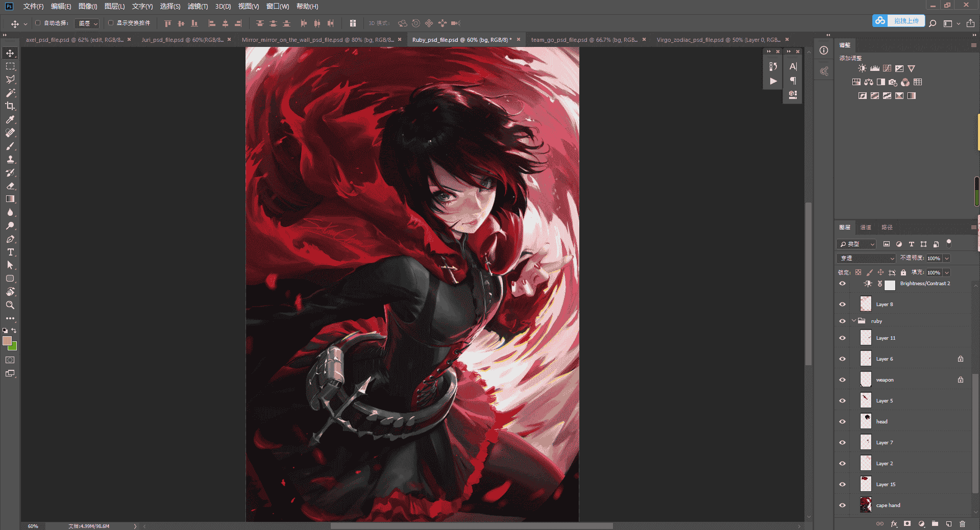The image size is (980, 530).
Task: Open the layer filter type dropdown
Action: tap(856, 244)
